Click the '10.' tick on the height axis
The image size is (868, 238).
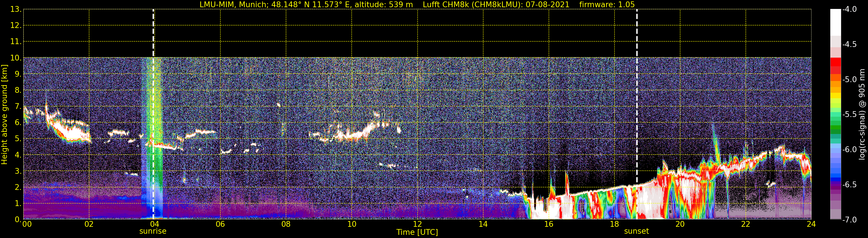point(16,58)
